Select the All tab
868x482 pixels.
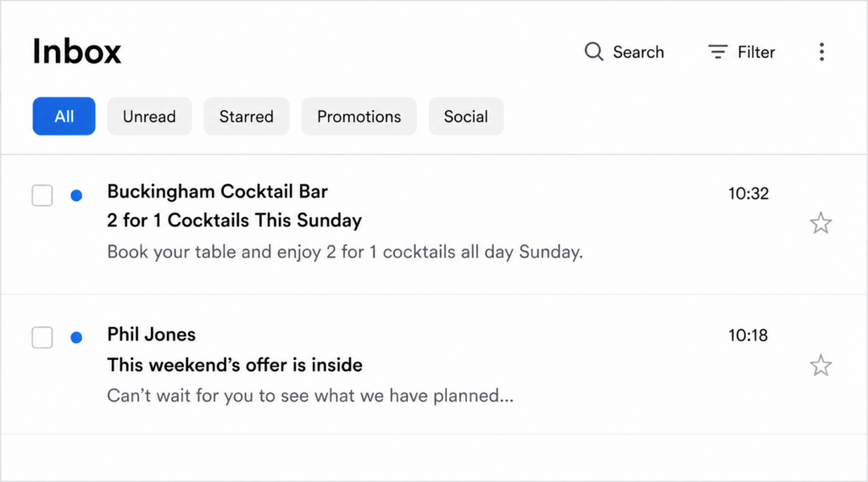pyautogui.click(x=64, y=116)
